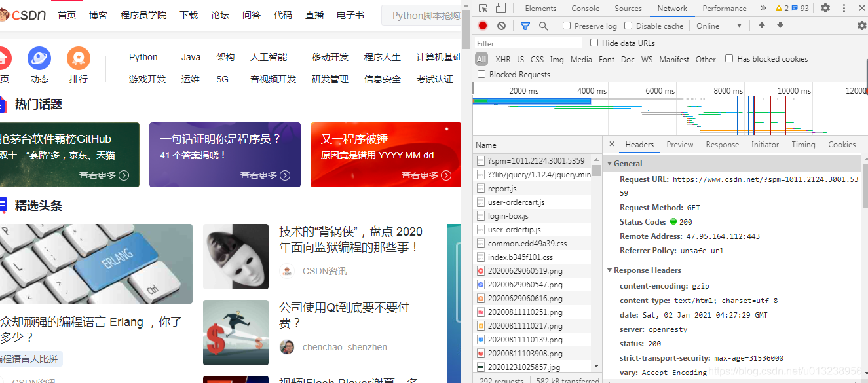Toggle the network filter funnel

(525, 26)
